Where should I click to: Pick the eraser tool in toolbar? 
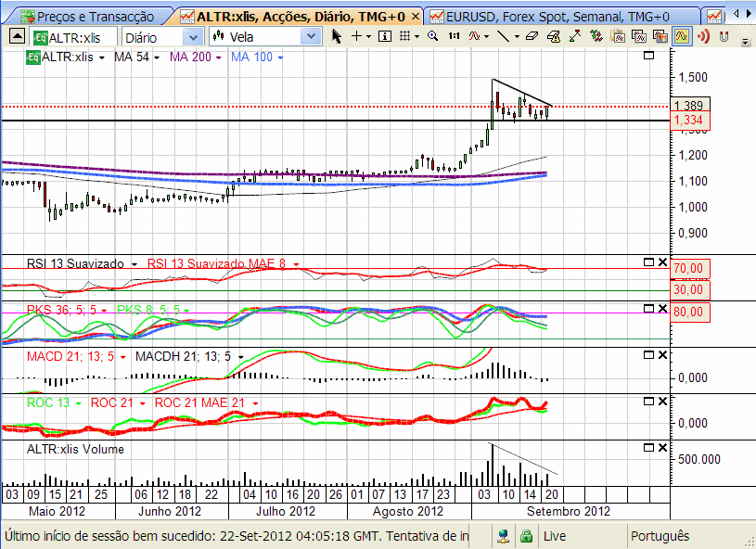pyautogui.click(x=532, y=35)
